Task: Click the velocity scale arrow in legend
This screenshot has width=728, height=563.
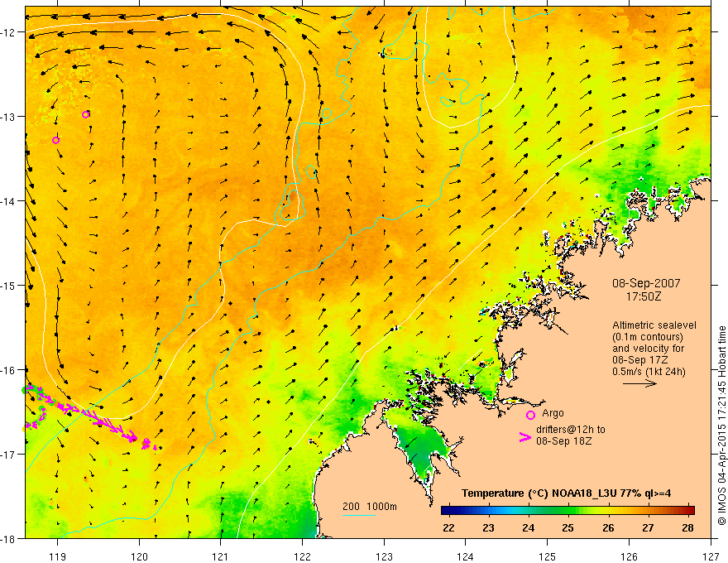Action: [x=639, y=383]
